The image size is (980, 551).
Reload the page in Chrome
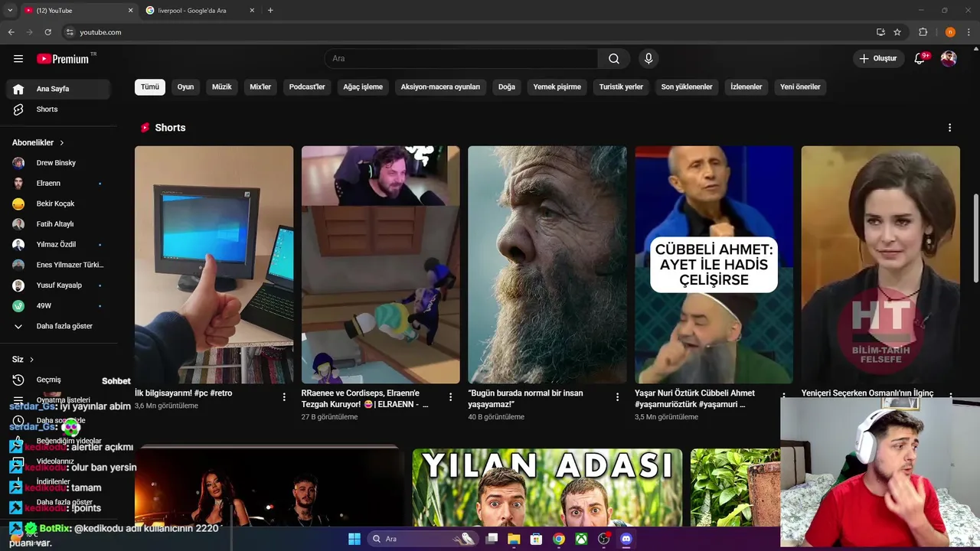47,32
